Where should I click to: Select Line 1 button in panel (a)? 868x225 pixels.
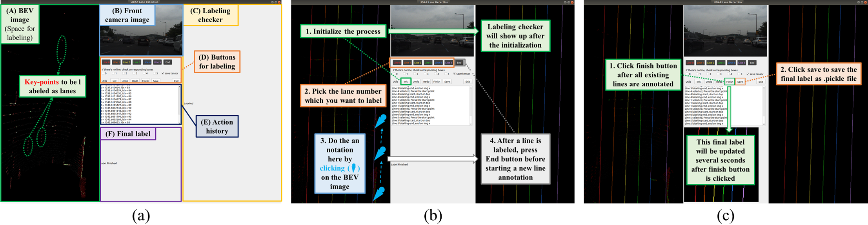(116, 62)
